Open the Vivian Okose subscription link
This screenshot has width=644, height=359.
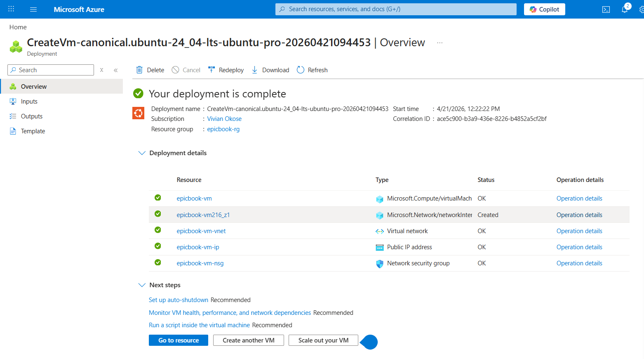[224, 119]
